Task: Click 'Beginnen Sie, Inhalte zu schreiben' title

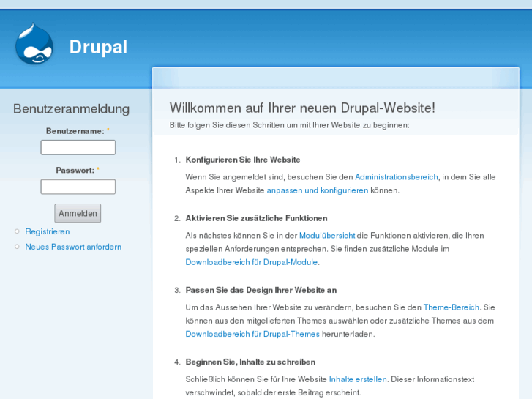Action: point(250,362)
